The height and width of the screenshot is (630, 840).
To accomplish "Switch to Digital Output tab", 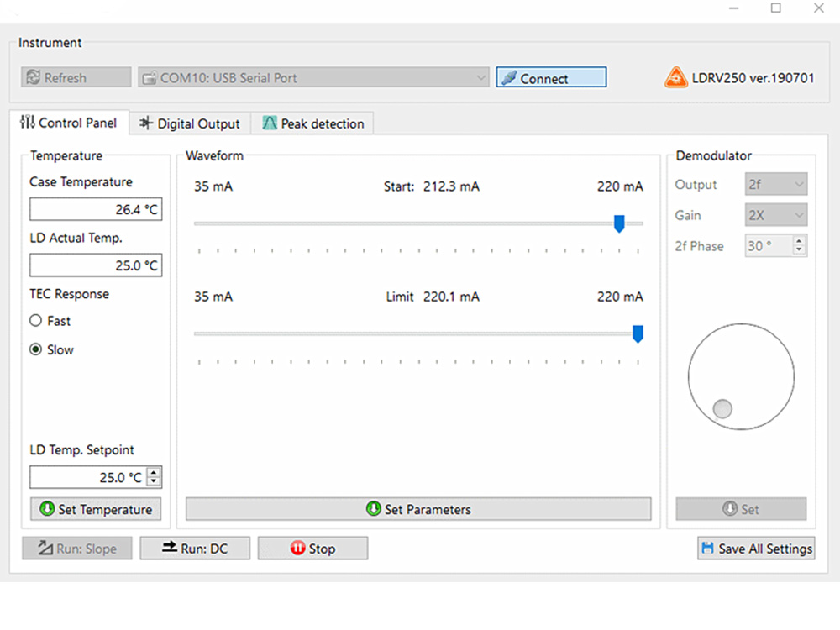I will click(190, 123).
